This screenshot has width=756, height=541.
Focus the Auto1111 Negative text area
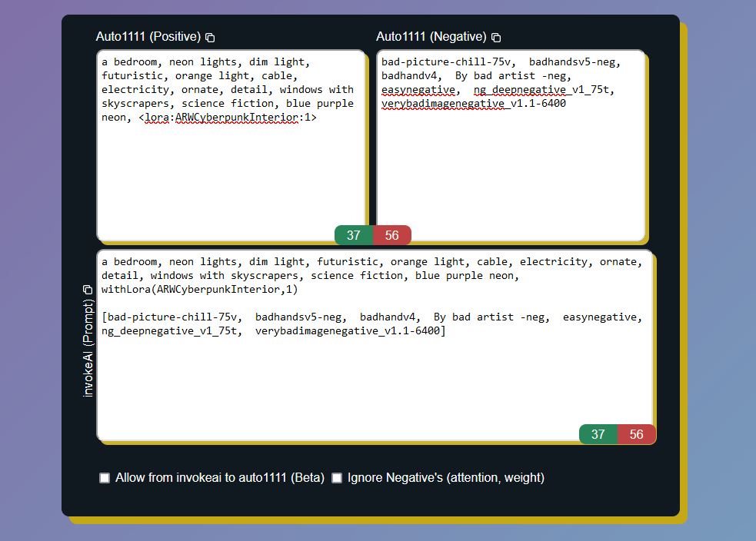point(511,145)
